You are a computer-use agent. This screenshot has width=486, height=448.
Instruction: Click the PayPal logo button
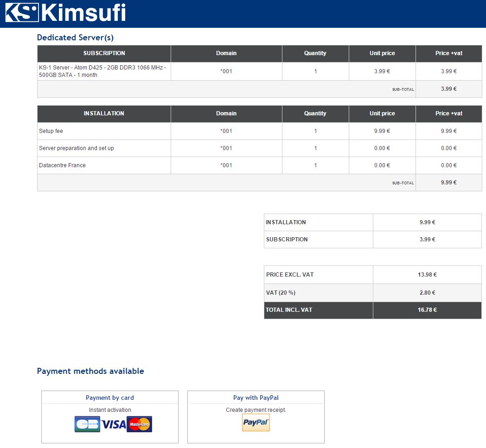coord(256,423)
